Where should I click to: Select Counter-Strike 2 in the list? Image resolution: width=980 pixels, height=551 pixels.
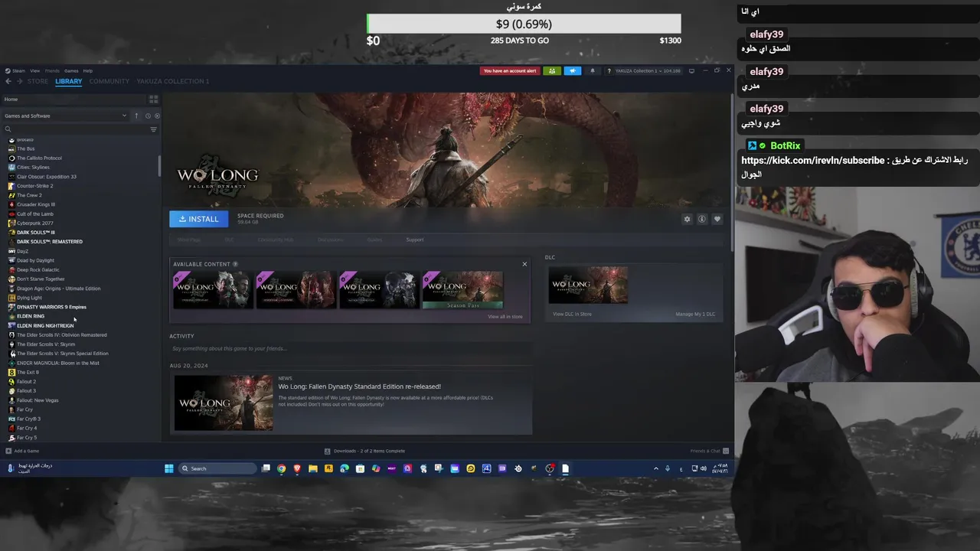click(34, 186)
